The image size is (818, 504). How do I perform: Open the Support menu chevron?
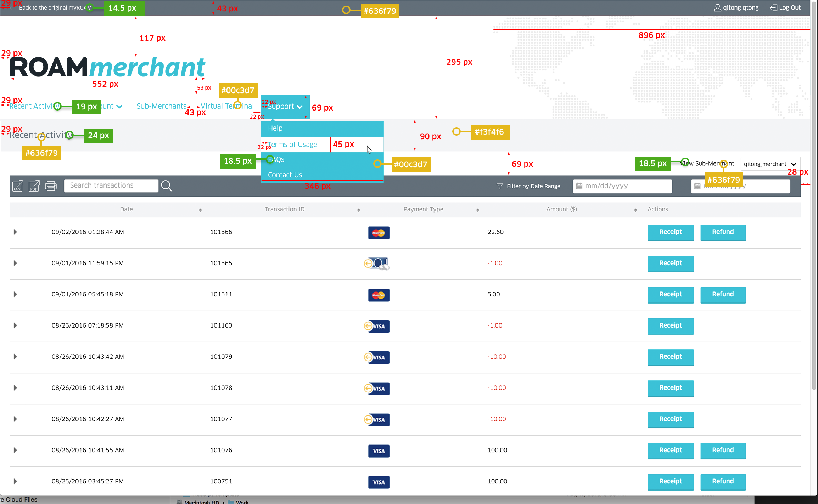pyautogui.click(x=300, y=107)
